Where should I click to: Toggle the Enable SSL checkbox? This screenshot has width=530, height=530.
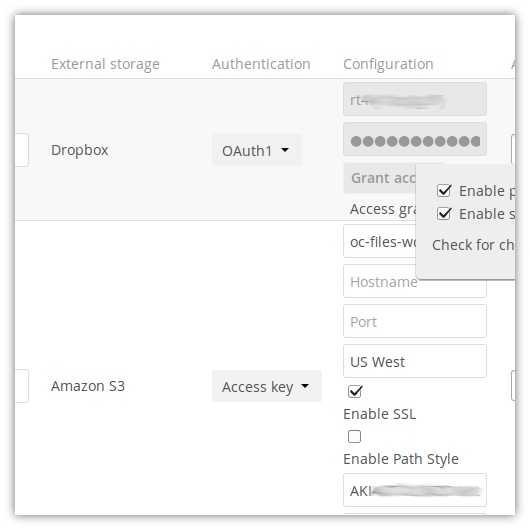tap(355, 392)
